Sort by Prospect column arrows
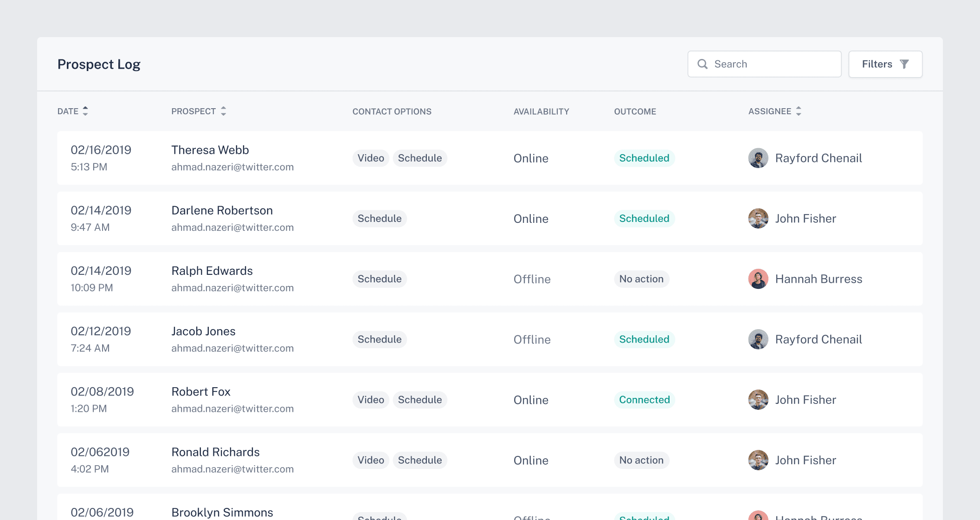The height and width of the screenshot is (520, 980). tap(223, 111)
